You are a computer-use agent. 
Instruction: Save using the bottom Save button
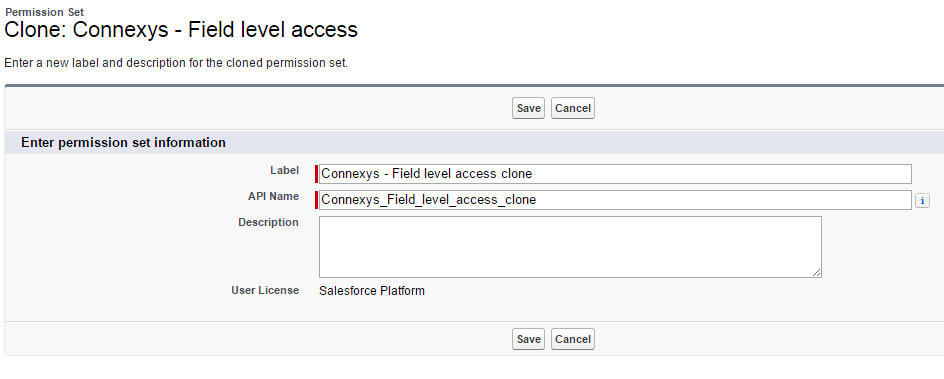click(528, 339)
